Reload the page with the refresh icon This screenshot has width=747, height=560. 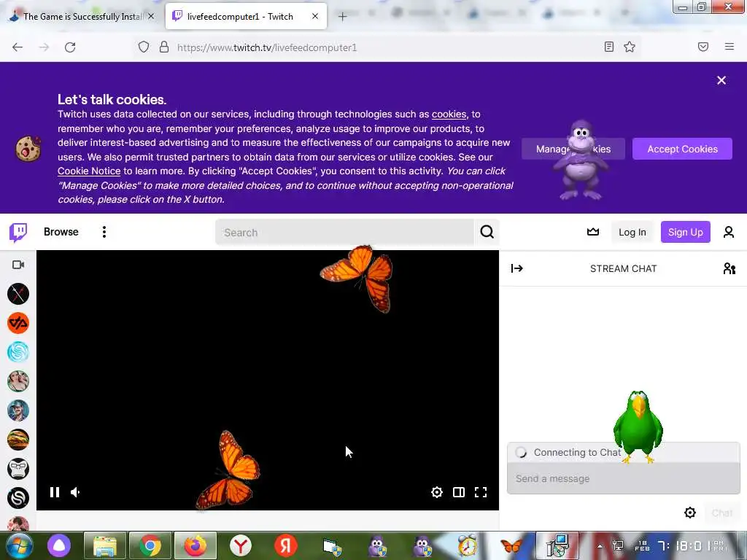click(70, 47)
